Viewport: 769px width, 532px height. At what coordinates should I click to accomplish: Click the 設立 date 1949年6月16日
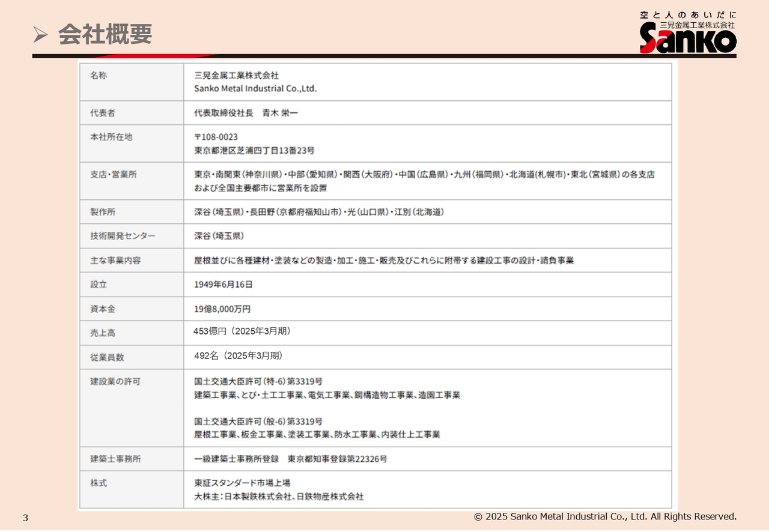click(223, 285)
